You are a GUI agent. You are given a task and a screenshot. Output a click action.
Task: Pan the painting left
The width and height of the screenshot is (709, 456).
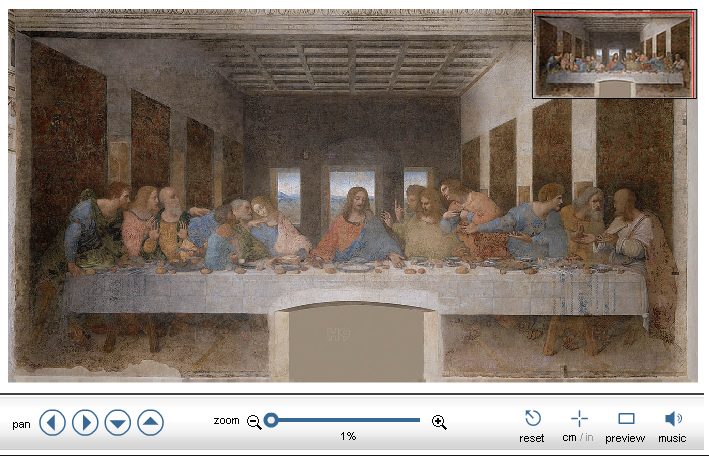coord(52,423)
